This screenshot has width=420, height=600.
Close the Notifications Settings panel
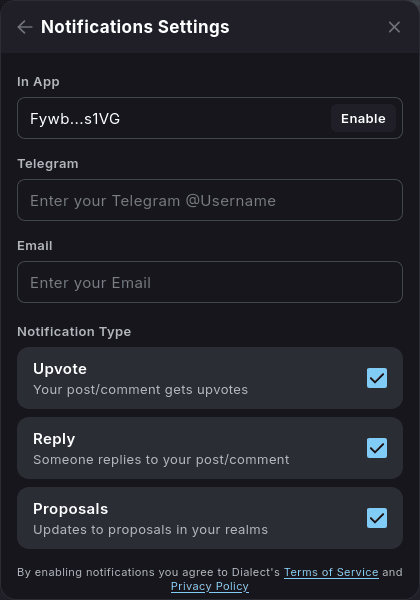coord(394,27)
